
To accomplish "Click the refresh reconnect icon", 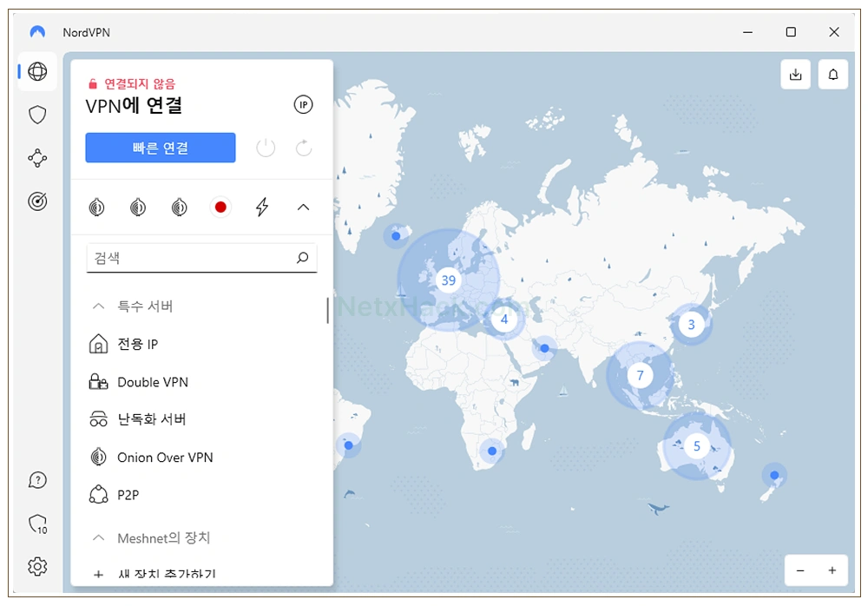I will pos(304,148).
